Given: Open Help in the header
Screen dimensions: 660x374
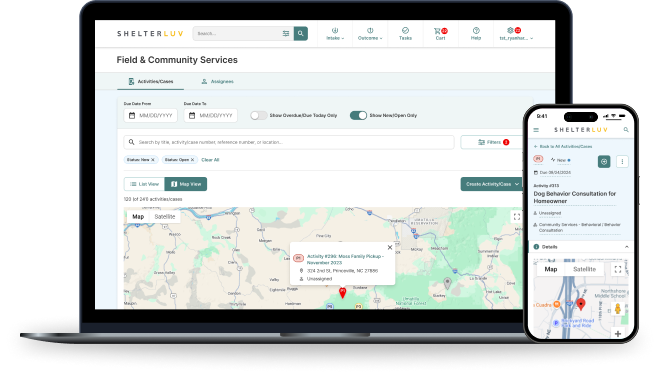Looking at the screenshot, I should coord(476,34).
